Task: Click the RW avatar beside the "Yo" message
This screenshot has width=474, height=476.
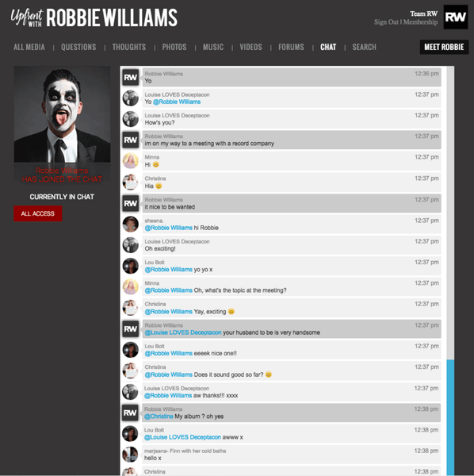Action: (x=131, y=78)
